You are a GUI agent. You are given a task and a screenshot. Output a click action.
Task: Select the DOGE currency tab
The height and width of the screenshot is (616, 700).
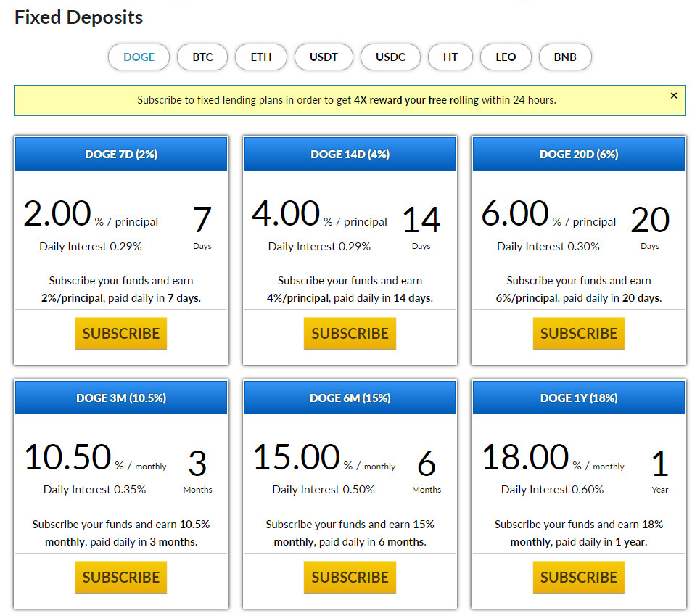(139, 57)
